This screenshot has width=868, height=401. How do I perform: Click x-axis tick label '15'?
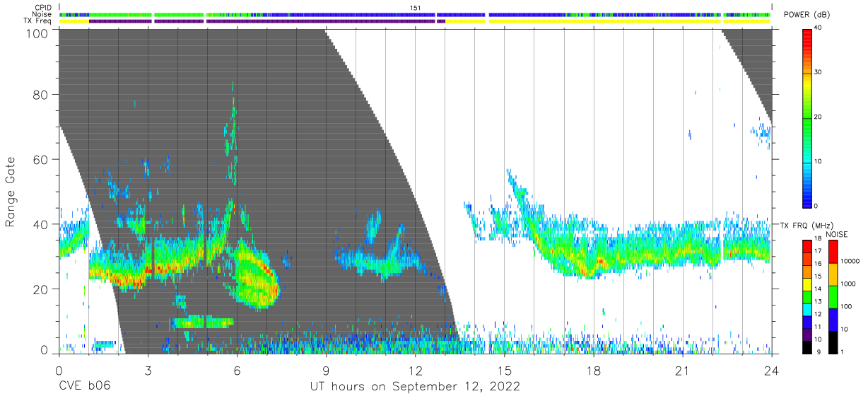[x=505, y=370]
